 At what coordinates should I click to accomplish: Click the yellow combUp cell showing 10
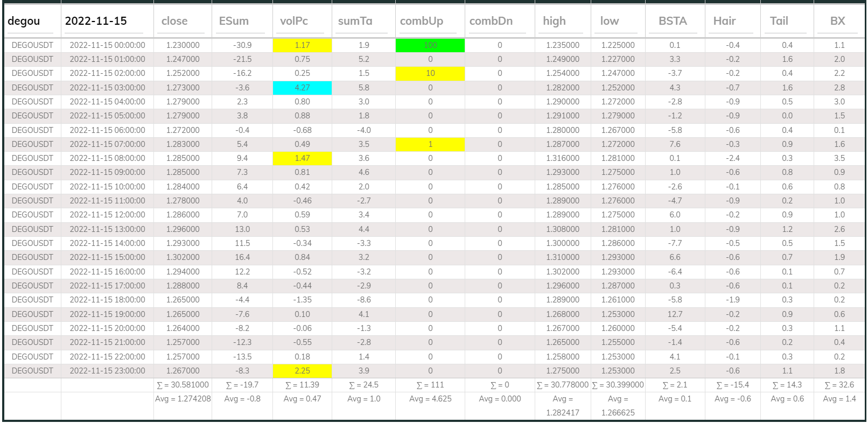tap(430, 73)
